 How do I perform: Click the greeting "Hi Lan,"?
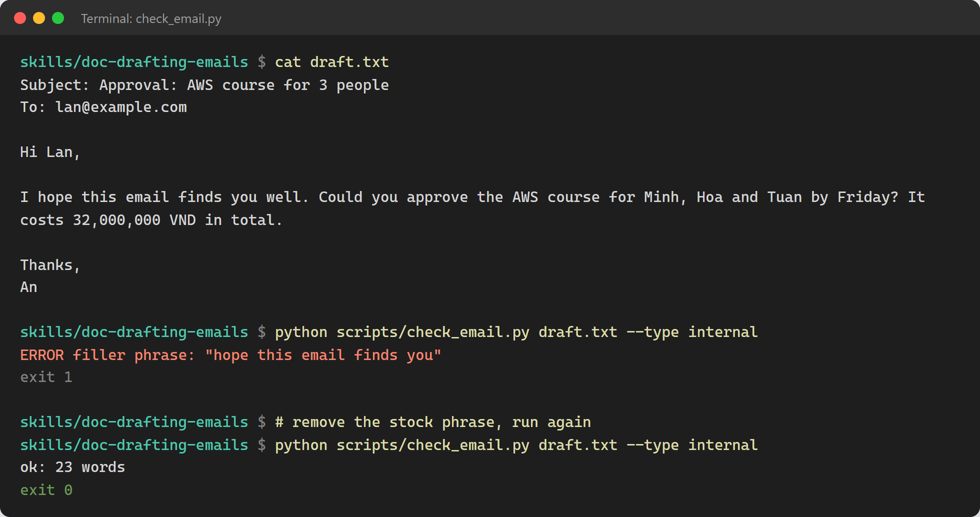(x=50, y=153)
